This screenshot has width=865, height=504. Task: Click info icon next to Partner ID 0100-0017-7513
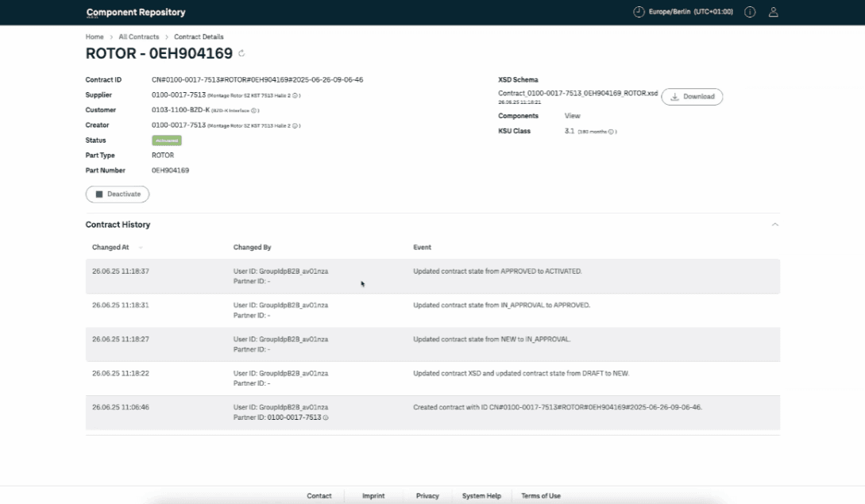[326, 417]
